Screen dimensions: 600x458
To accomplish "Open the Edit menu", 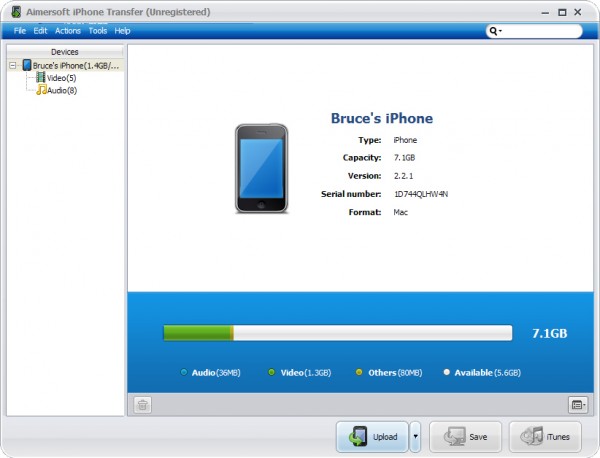I will [x=40, y=31].
